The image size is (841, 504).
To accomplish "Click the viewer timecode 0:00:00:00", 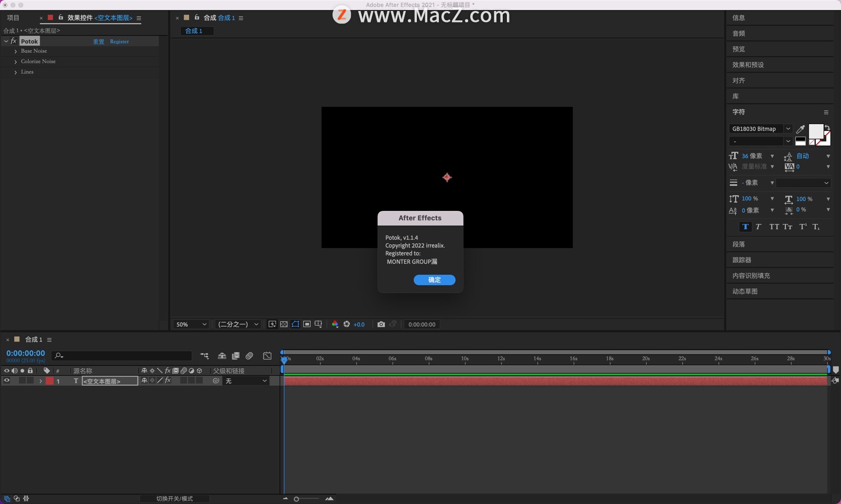I will tap(422, 324).
